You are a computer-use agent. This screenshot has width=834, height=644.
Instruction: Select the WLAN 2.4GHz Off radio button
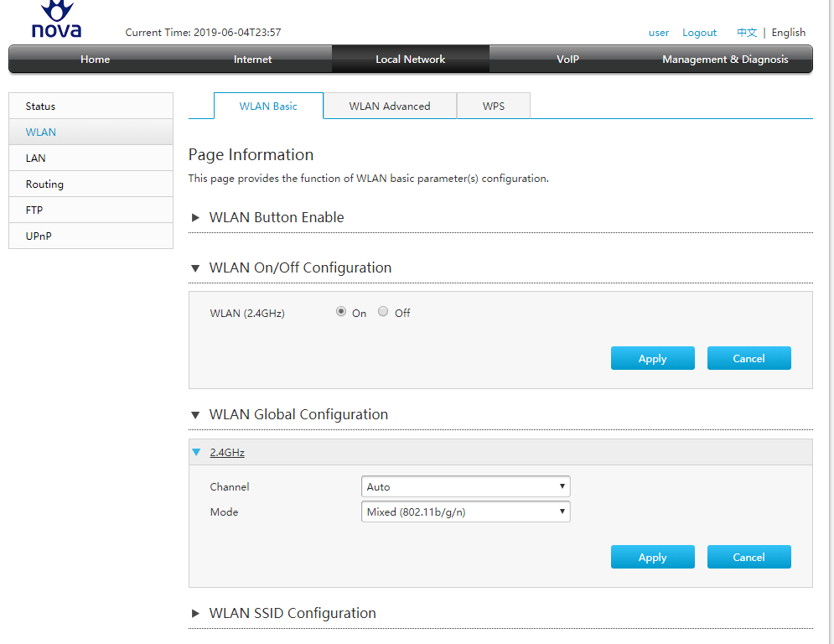(x=383, y=311)
